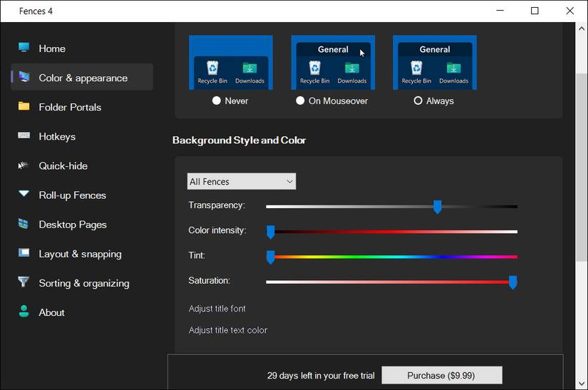This screenshot has width=588, height=390.
Task: Open the All Fences dropdown
Action: tap(242, 182)
